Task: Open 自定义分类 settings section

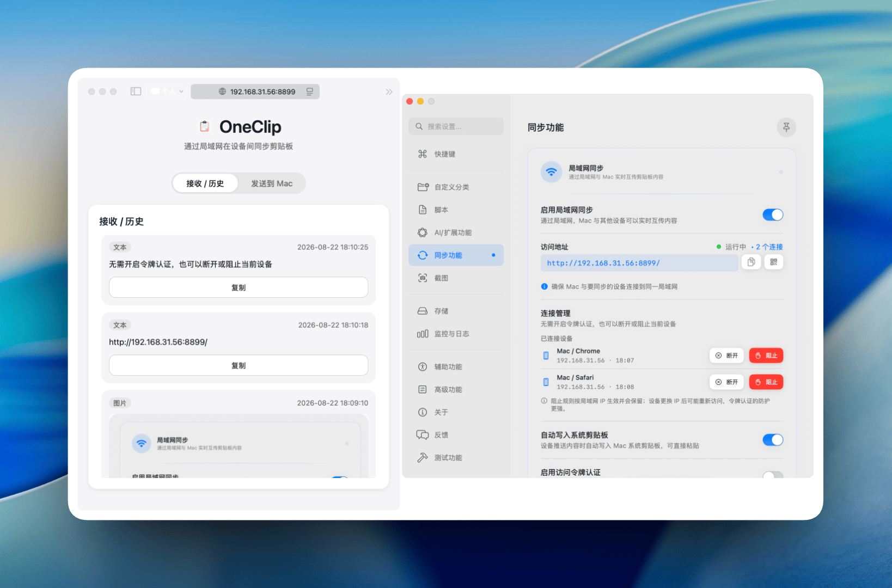Action: pyautogui.click(x=456, y=187)
